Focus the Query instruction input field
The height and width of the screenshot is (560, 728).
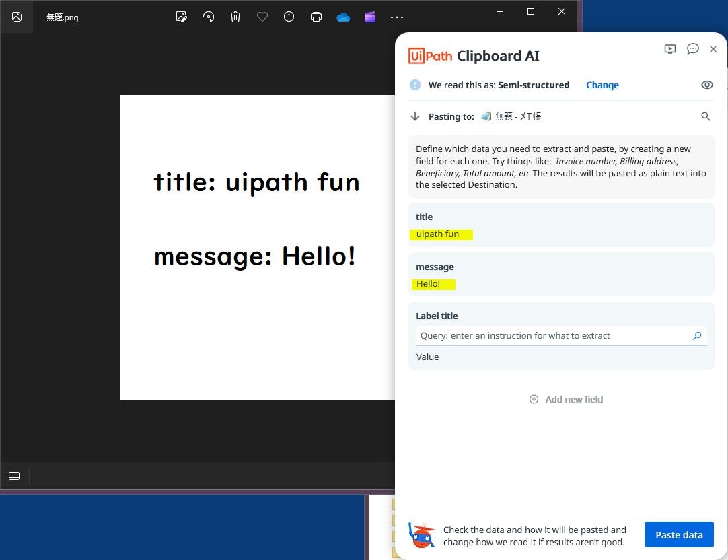coord(561,336)
